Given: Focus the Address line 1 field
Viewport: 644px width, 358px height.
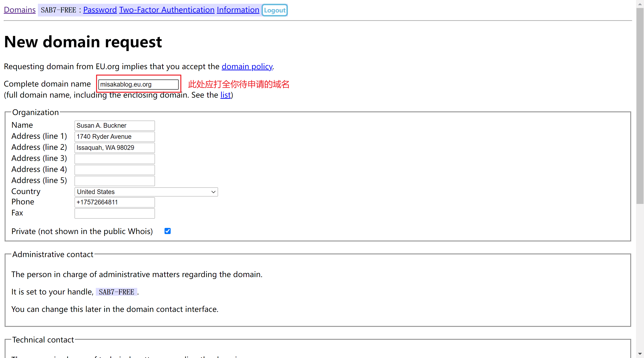Looking at the screenshot, I should tap(114, 137).
